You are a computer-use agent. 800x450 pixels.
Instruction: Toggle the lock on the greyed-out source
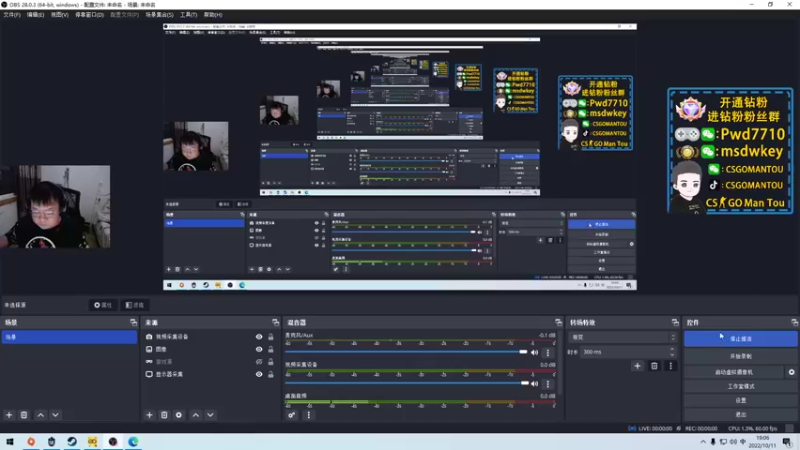pyautogui.click(x=270, y=362)
